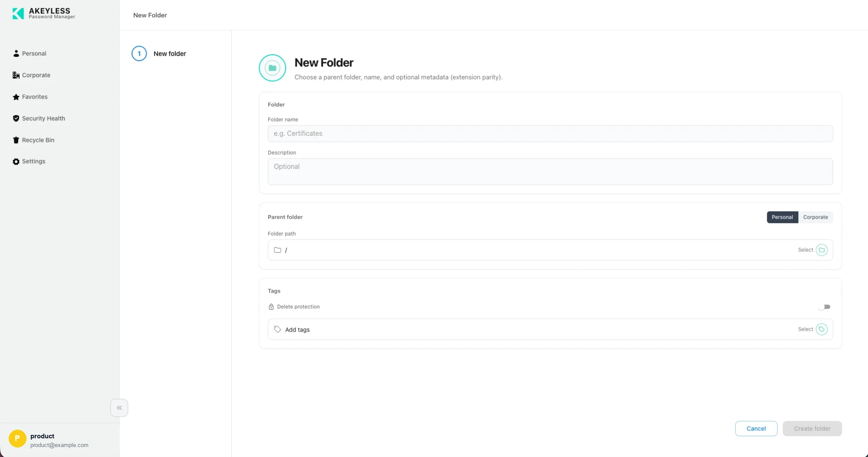
Task: Open Security Health from the sidebar
Action: [x=39, y=118]
